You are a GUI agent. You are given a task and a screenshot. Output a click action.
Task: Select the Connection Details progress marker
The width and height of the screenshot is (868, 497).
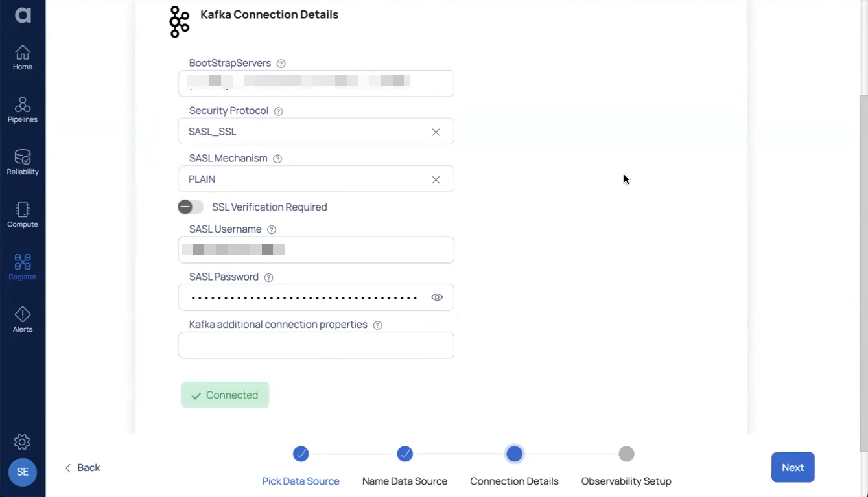click(514, 454)
